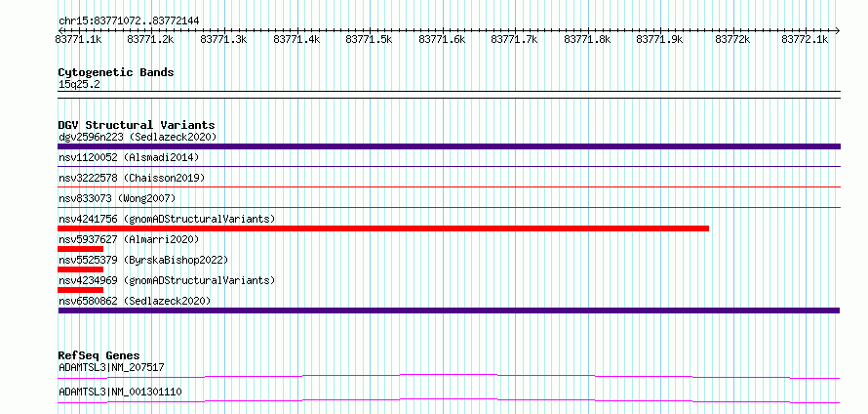
Task: Click the 83771.8k ruler tick label
Action: (x=587, y=39)
